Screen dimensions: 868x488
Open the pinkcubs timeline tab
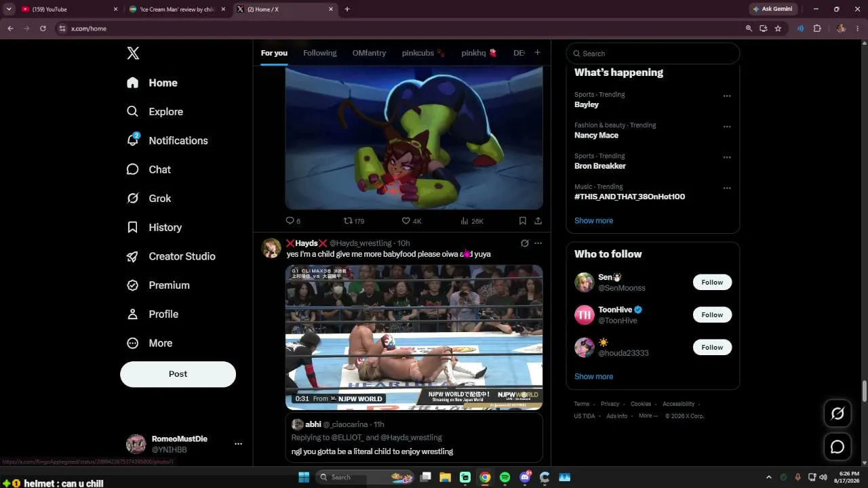click(x=423, y=53)
